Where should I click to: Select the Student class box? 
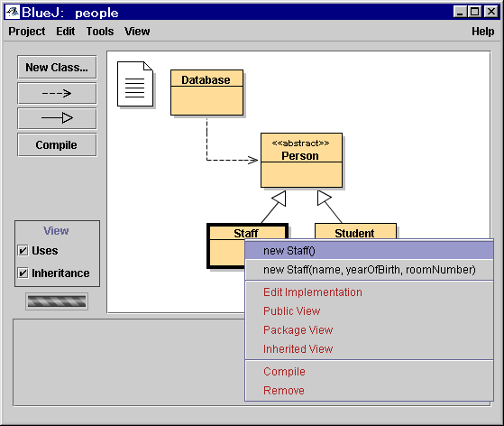355,232
